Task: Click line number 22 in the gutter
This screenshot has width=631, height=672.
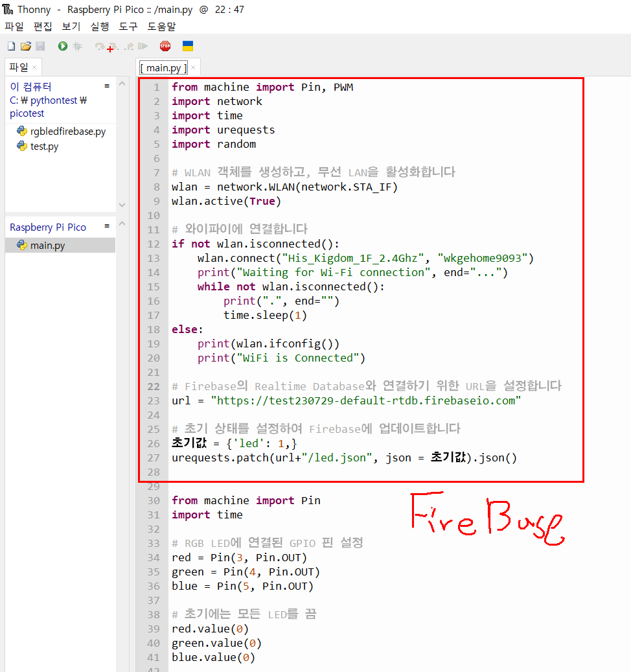Action: (x=154, y=387)
